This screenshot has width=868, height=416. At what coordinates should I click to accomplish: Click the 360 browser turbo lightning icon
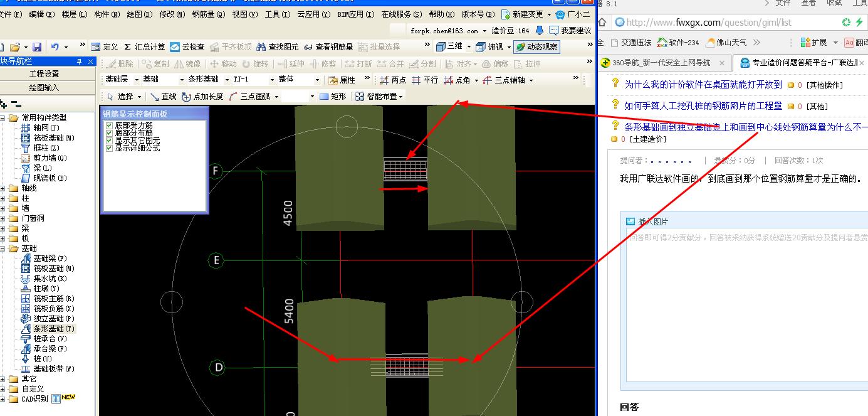pos(859,23)
